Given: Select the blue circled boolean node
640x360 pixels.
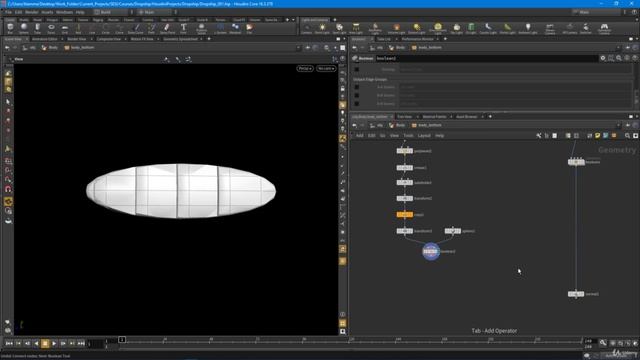Looking at the screenshot, I should coord(431,251).
